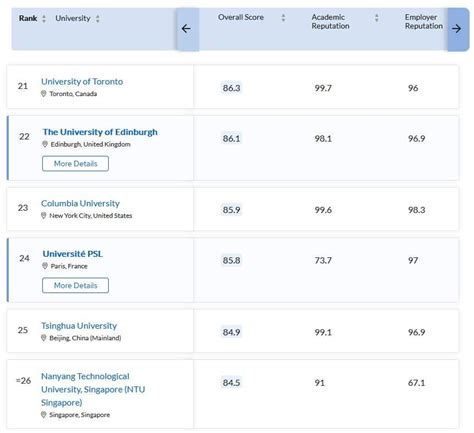Viewport: 474px width, 433px height.
Task: Click academic reputation value 98.1
Action: click(x=323, y=138)
